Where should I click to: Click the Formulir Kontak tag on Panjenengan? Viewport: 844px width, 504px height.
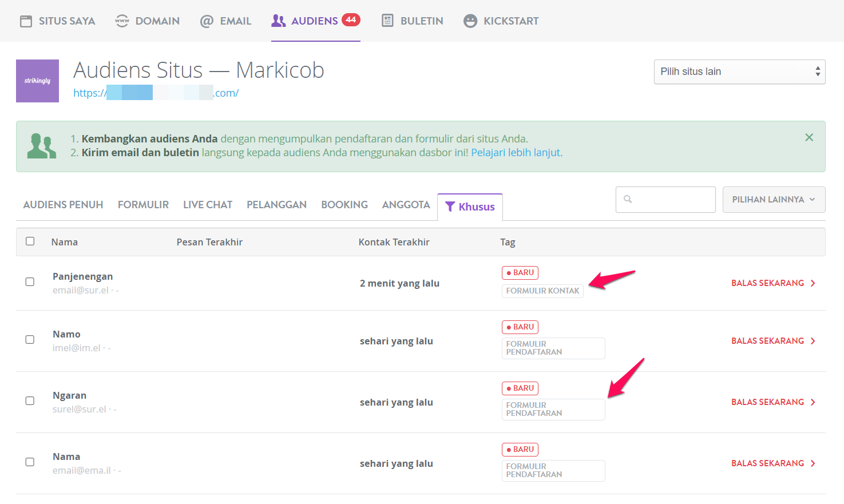pos(542,291)
